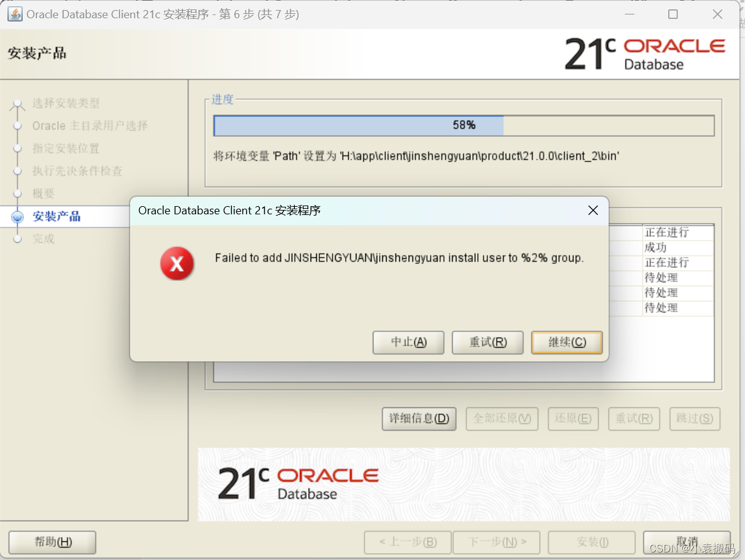Click the Oracle 21c banner at bottom
The height and width of the screenshot is (560, 745).
click(x=464, y=485)
